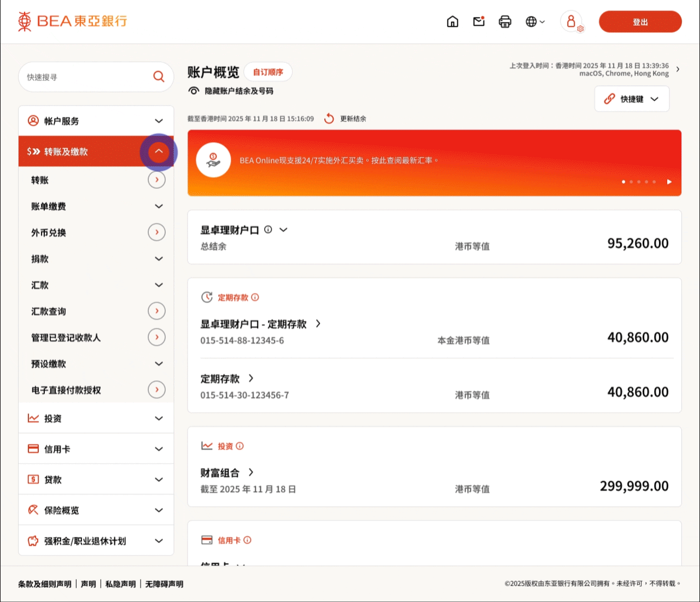700x602 pixels.
Task: Click the 快速搜寻 search field
Action: point(85,77)
